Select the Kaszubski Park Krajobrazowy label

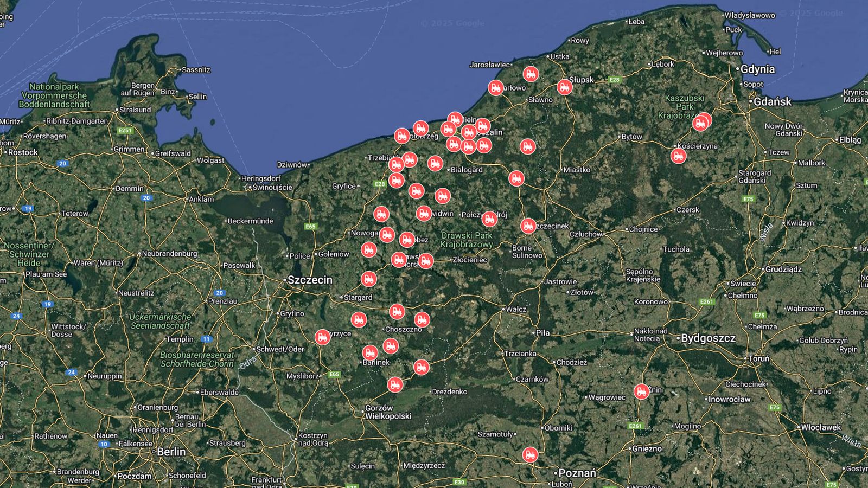tap(684, 107)
